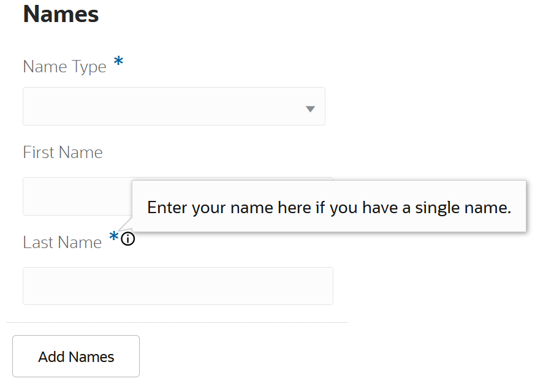The width and height of the screenshot is (554, 392).
Task: Click the info icon beside Last Name
Action: tap(127, 239)
